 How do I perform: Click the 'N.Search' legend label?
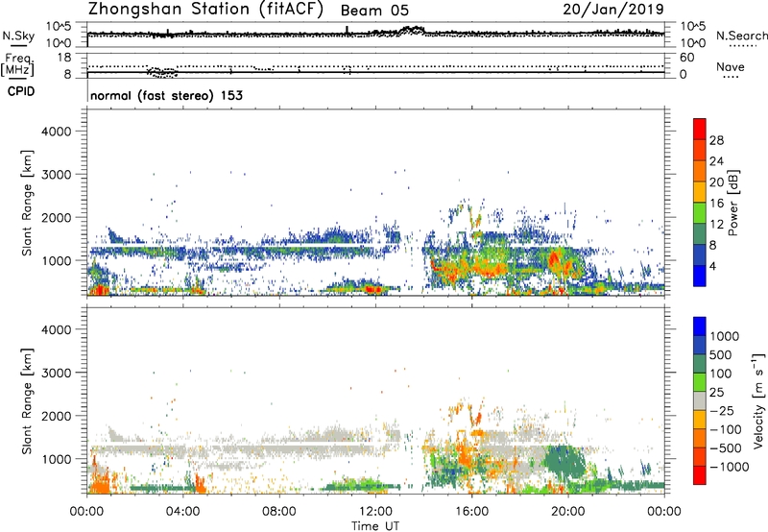pyautogui.click(x=741, y=36)
